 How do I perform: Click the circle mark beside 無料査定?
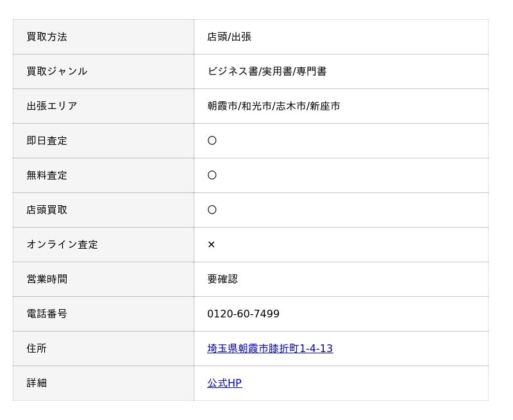tap(212, 175)
